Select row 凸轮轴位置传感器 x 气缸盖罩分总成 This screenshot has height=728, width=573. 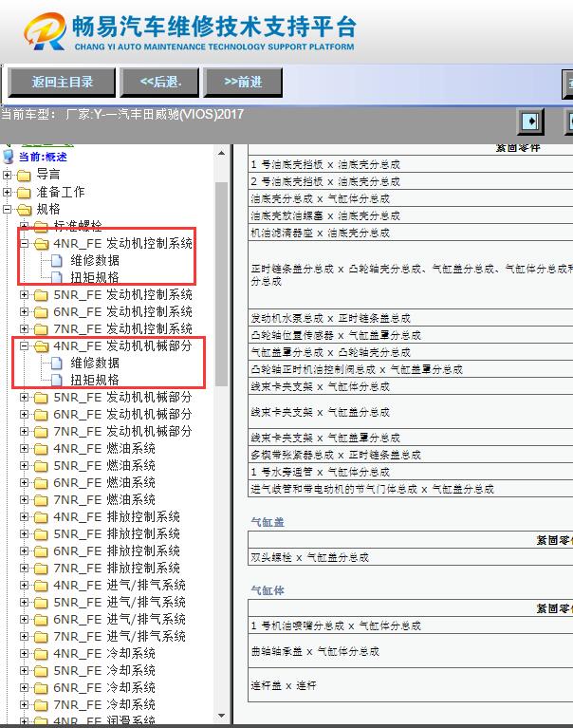[x=410, y=335]
